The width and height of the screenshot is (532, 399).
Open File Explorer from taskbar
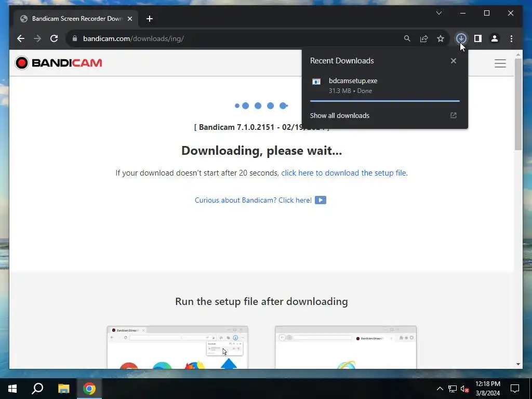63,389
